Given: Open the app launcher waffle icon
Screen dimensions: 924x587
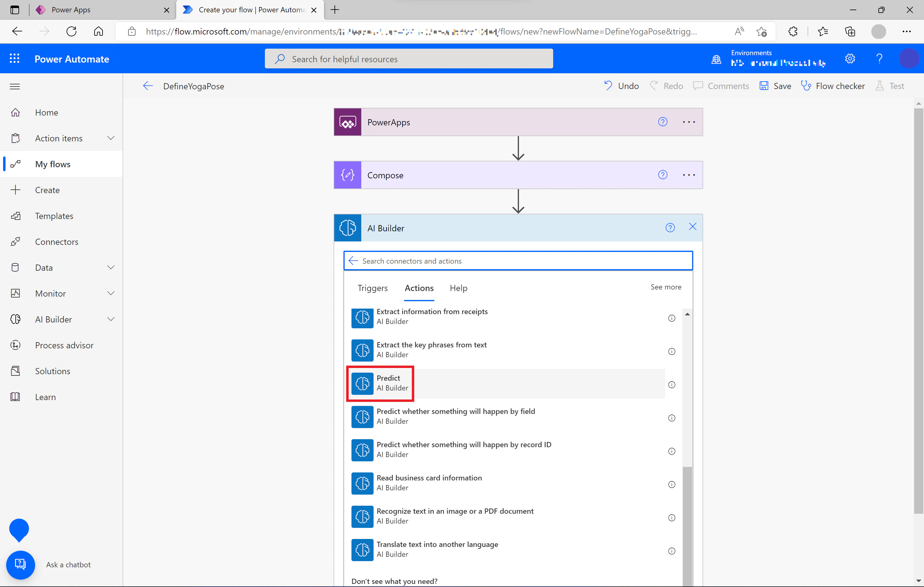Looking at the screenshot, I should 14,59.
